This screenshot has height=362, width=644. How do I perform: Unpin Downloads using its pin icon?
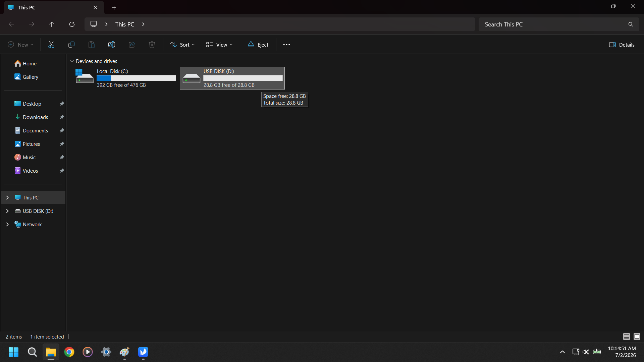62,117
